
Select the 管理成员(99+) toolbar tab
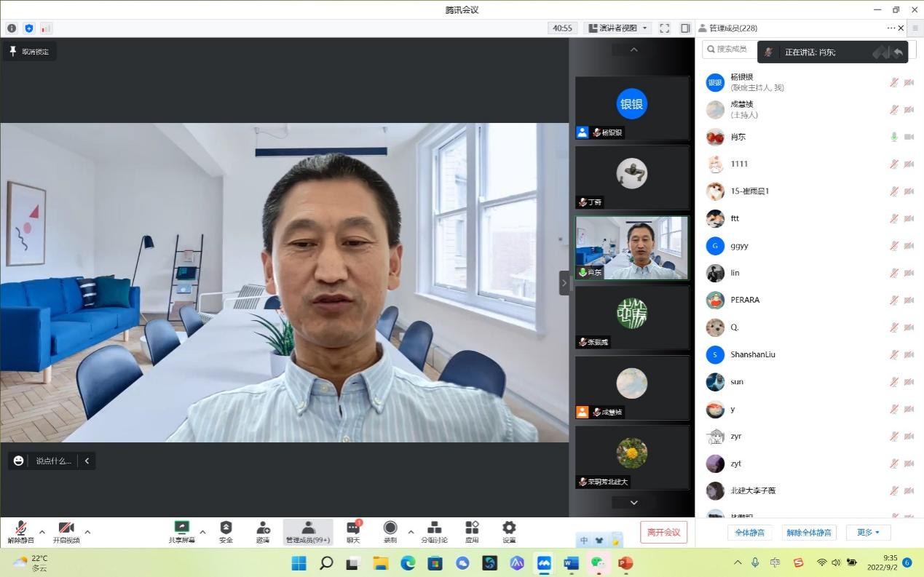click(x=308, y=531)
